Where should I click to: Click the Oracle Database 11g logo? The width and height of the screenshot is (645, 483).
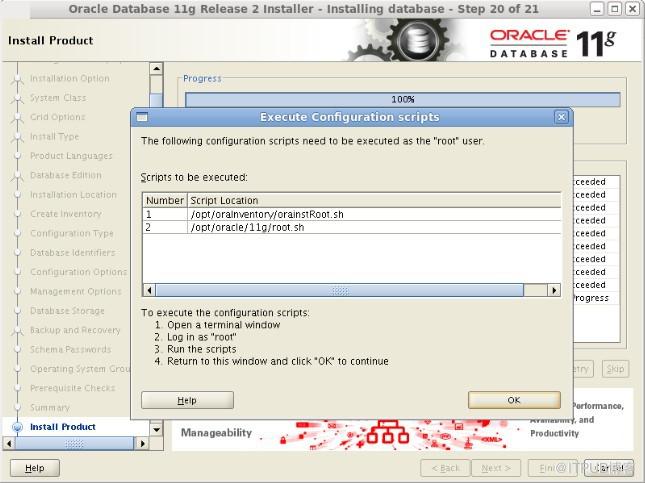coord(552,43)
